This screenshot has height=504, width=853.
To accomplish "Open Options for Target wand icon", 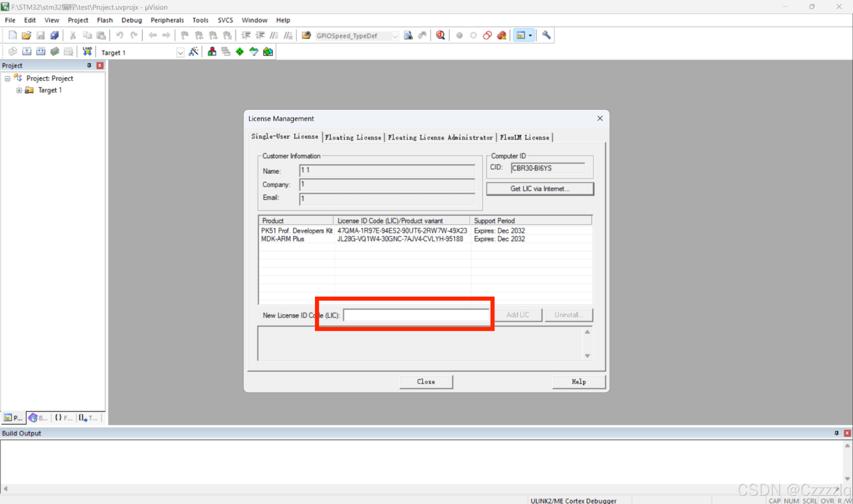I will [x=194, y=52].
